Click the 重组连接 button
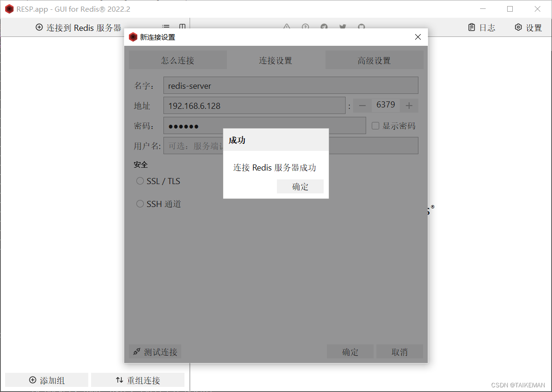 point(138,380)
